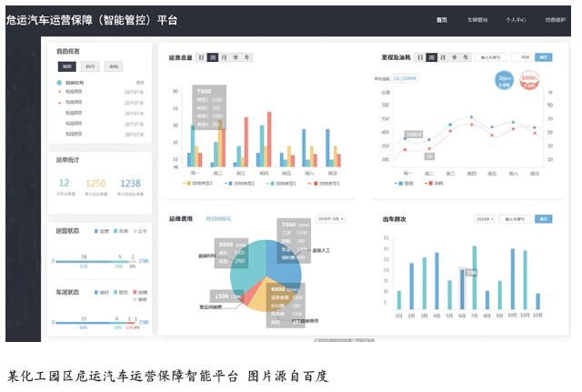Click the 周四 peak point on blue line
Image resolution: width=582 pixels, height=392 pixels.
click(470, 116)
